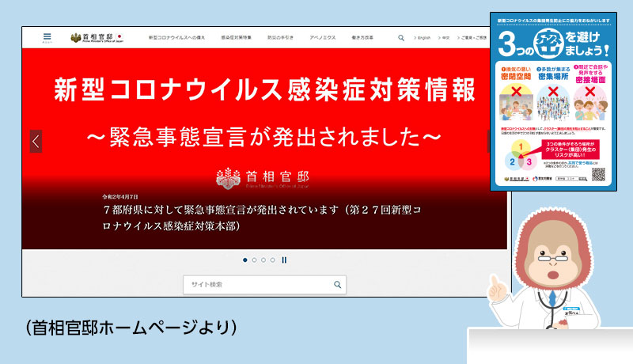Select the second carousel dot

254,260
